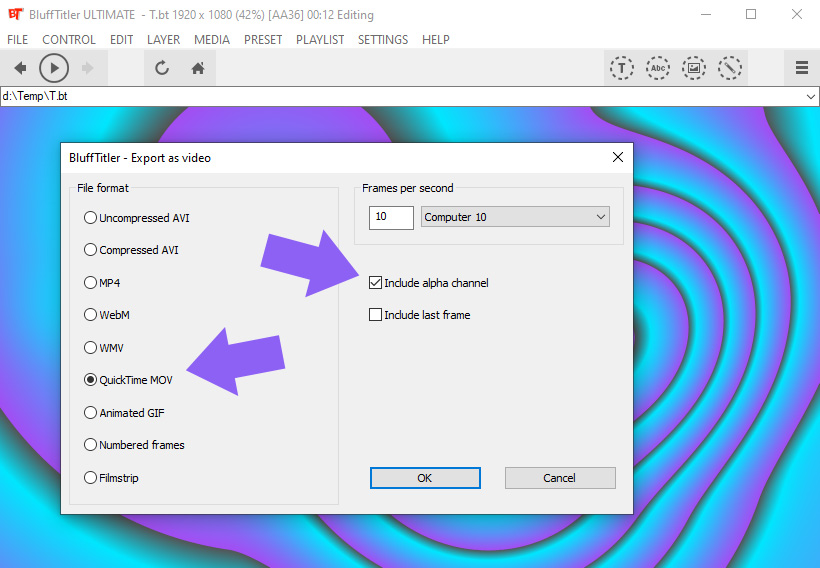The height and width of the screenshot is (568, 820).
Task: Open the hamburger menu icon
Action: (x=802, y=68)
